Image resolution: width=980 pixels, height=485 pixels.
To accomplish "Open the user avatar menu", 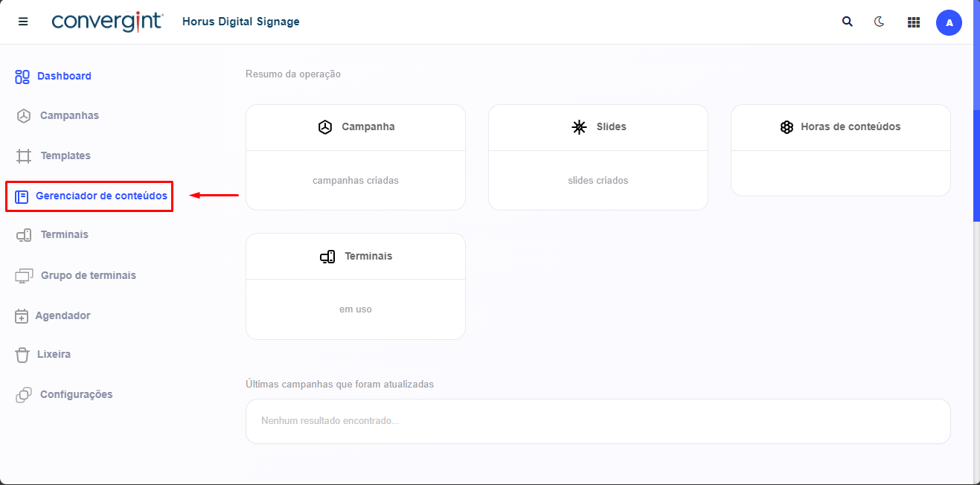I will click(949, 22).
